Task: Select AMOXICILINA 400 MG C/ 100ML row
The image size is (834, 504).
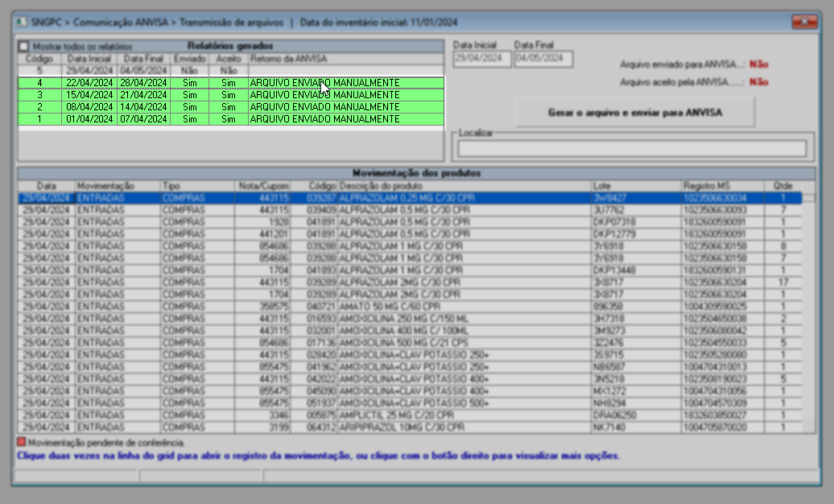Action: coord(410,331)
